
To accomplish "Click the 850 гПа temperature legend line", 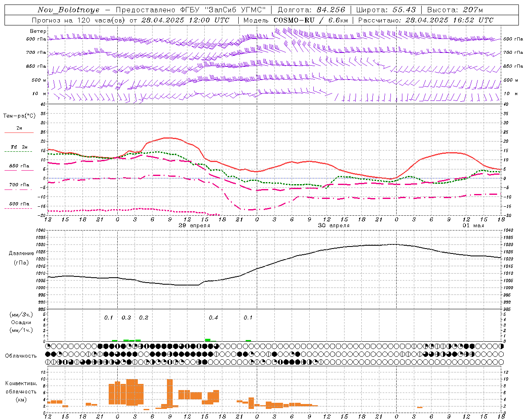I will (x=19, y=170).
